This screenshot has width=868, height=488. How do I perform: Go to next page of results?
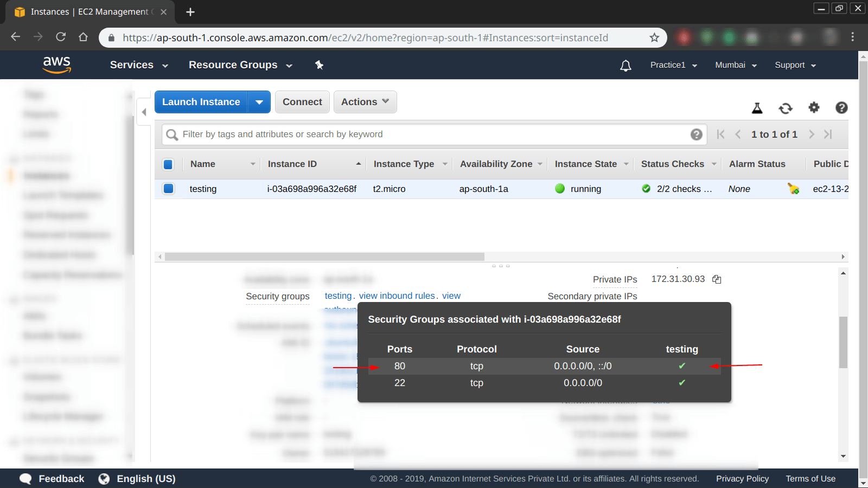[812, 134]
